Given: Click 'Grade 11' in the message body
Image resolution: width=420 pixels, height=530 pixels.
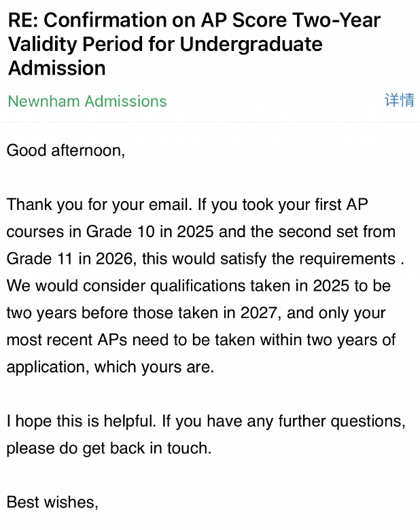Looking at the screenshot, I should (x=39, y=259).
